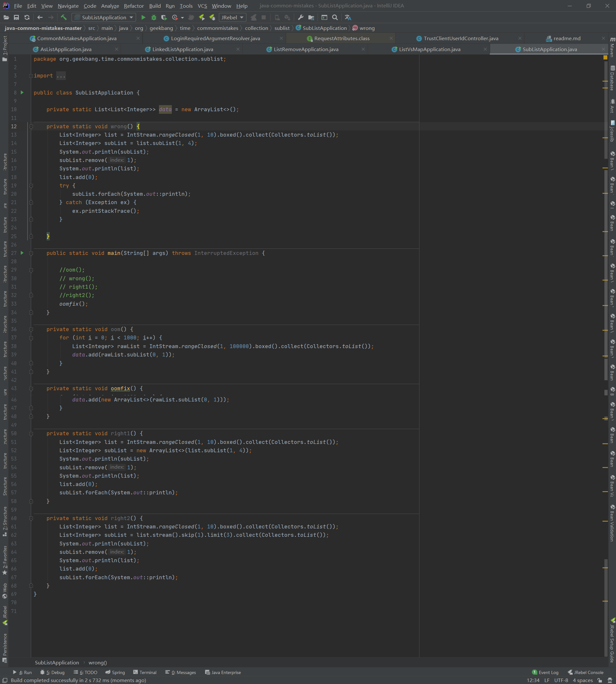Start debugging with the green bug icon
The width and height of the screenshot is (616, 684).
coord(154,18)
